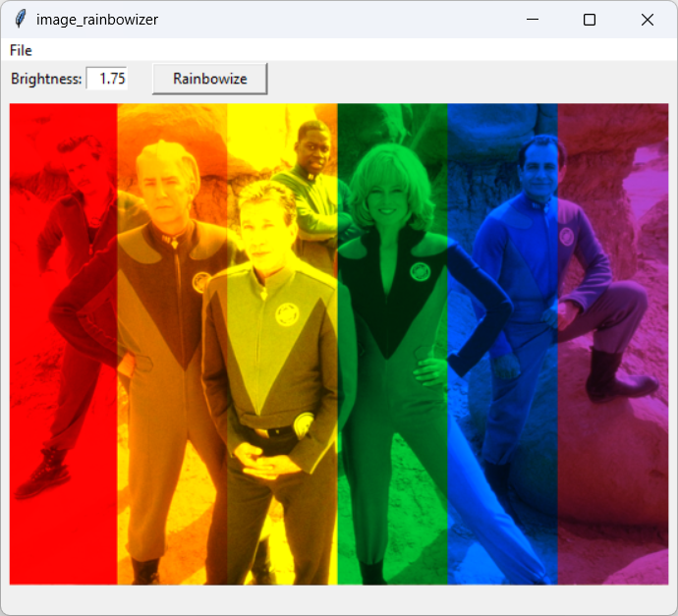This screenshot has height=616, width=678.
Task: Minimize the image_rainbowizer window
Action: 533,20
